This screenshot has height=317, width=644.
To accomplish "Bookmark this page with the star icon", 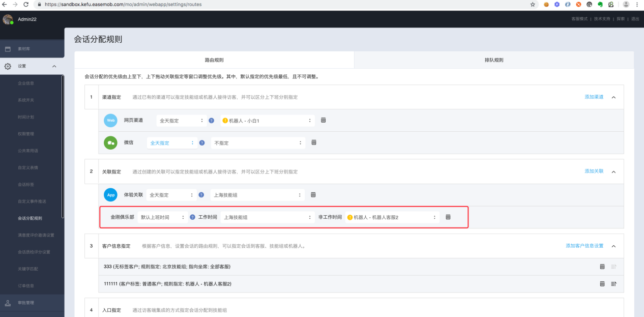I will pos(533,4).
